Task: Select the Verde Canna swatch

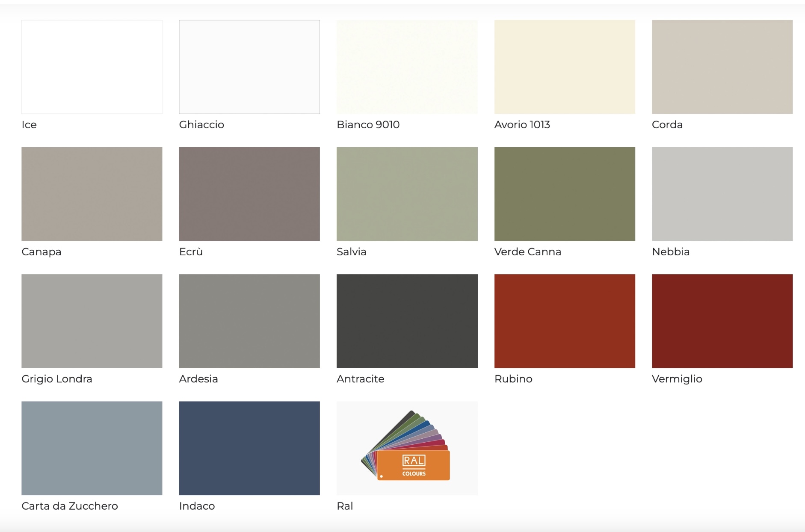Action: point(565,194)
